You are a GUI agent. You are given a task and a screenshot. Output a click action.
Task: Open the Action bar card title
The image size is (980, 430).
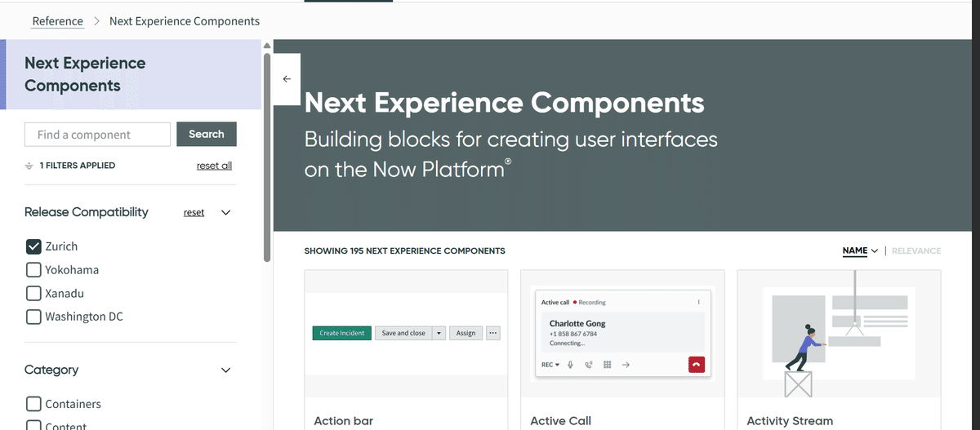344,421
